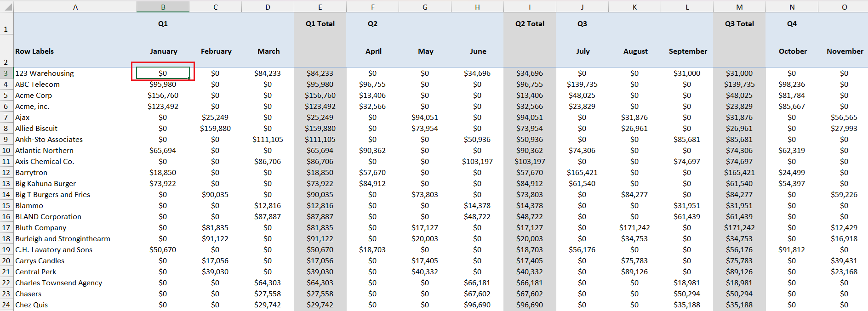This screenshot has width=868, height=311.
Task: Click ABC Telecom July value $139,735
Action: click(x=582, y=84)
